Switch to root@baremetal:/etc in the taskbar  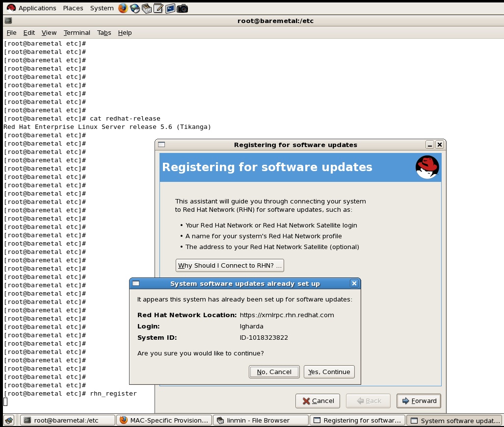(x=68, y=420)
